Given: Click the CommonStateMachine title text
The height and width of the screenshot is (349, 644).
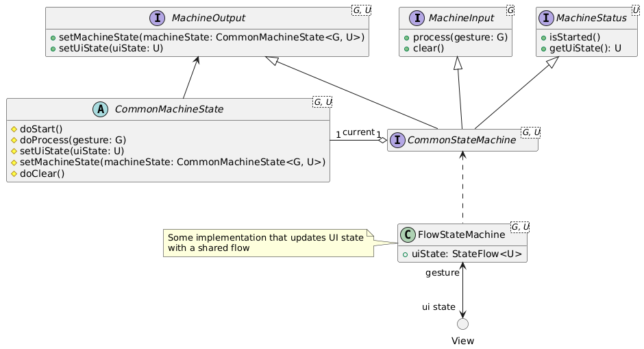Looking at the screenshot, I should coord(462,140).
